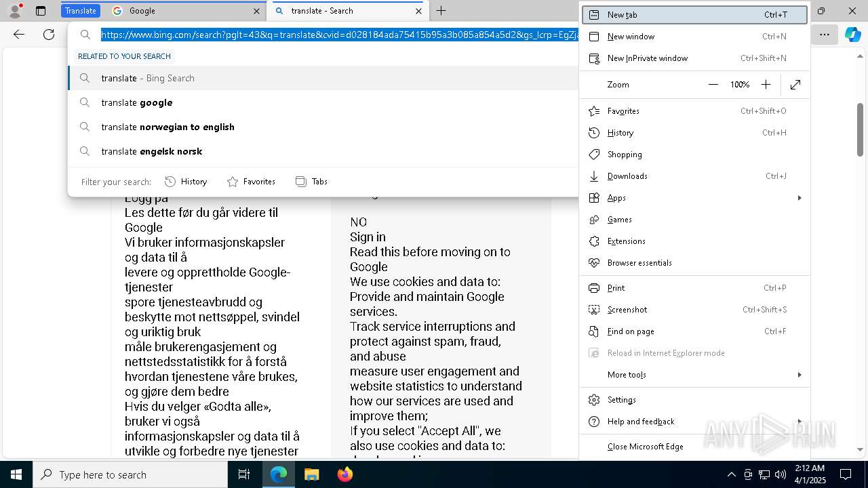868x488 pixels.
Task: Open Task View on taskbar
Action: coord(244,474)
